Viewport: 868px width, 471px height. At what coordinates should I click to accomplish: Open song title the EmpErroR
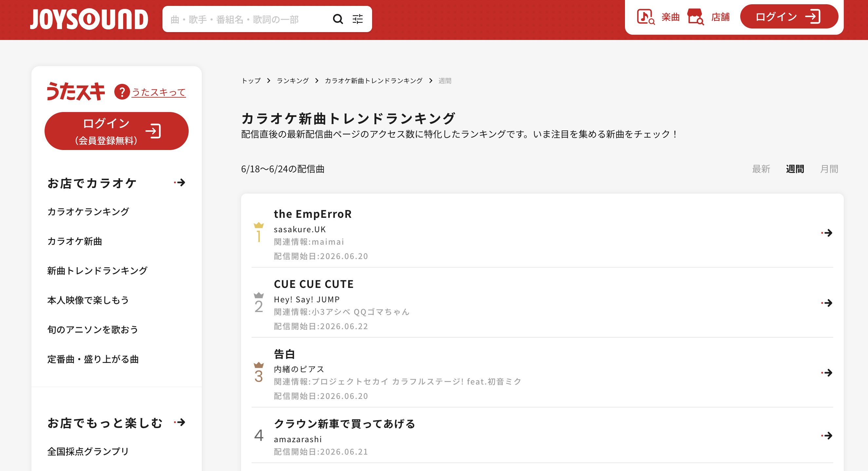313,214
